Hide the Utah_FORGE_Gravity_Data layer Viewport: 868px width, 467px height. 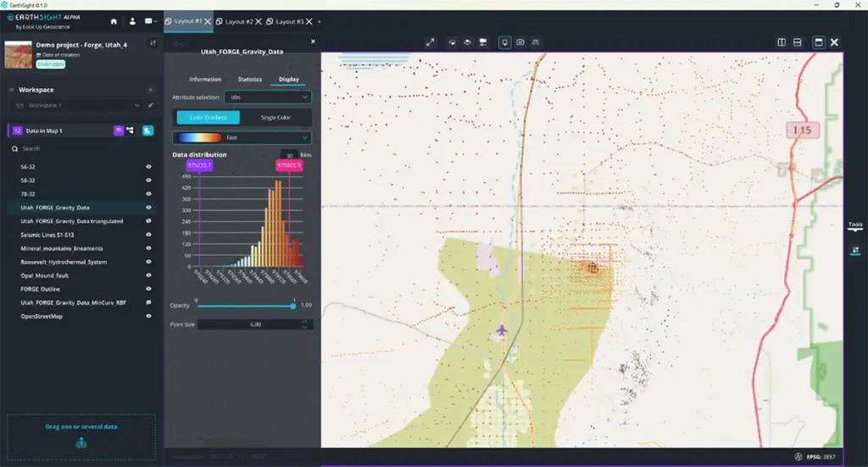click(x=148, y=208)
